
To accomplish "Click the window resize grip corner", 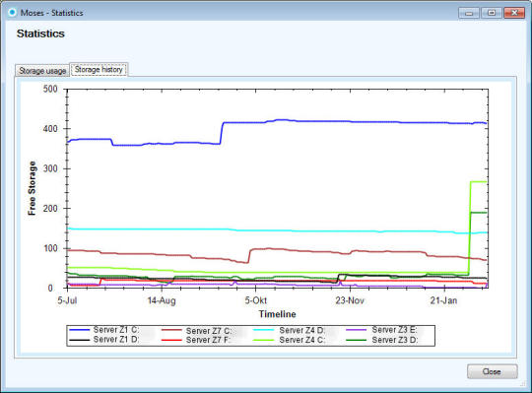I will (522, 383).
